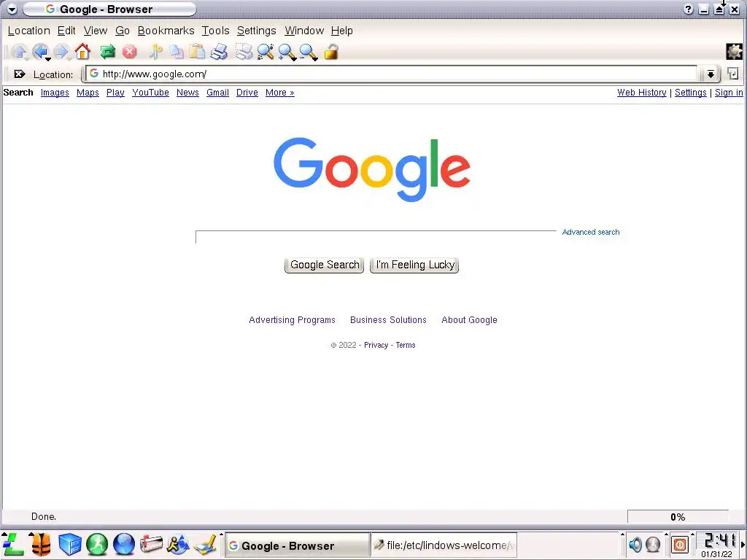This screenshot has height=560, width=747.
Task: Open the Window menu
Action: 304,31
